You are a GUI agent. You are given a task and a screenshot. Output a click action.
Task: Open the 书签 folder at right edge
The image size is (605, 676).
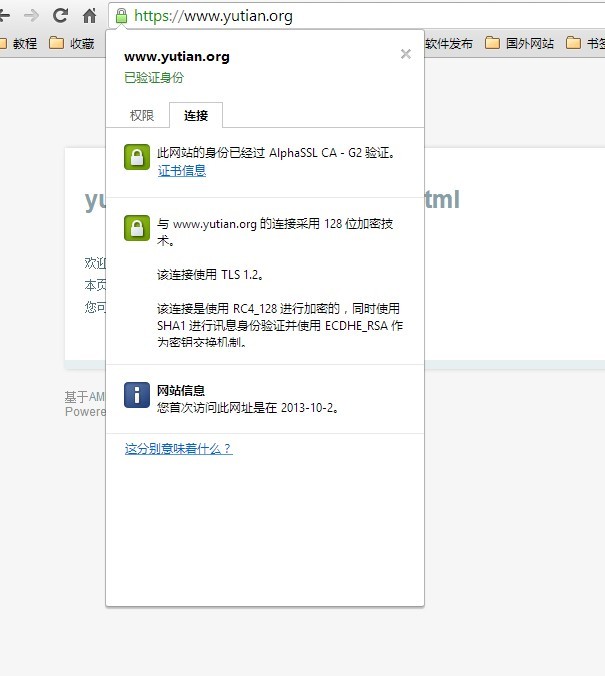click(586, 44)
